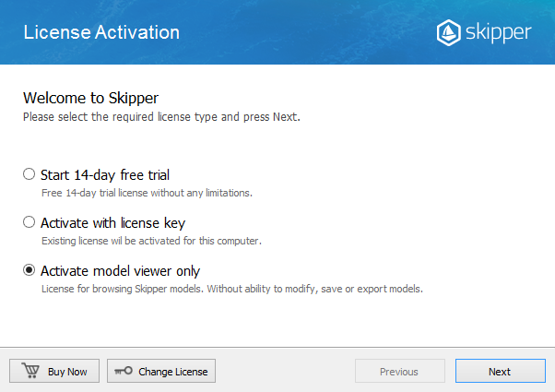Choose the Activate with license key option
The height and width of the screenshot is (392, 555).
29,222
